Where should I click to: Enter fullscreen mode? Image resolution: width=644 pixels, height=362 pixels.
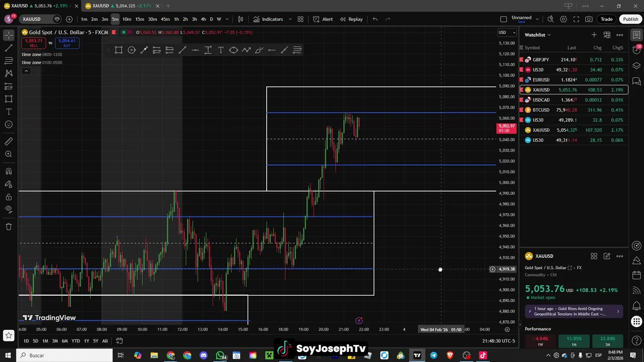pyautogui.click(x=576, y=19)
